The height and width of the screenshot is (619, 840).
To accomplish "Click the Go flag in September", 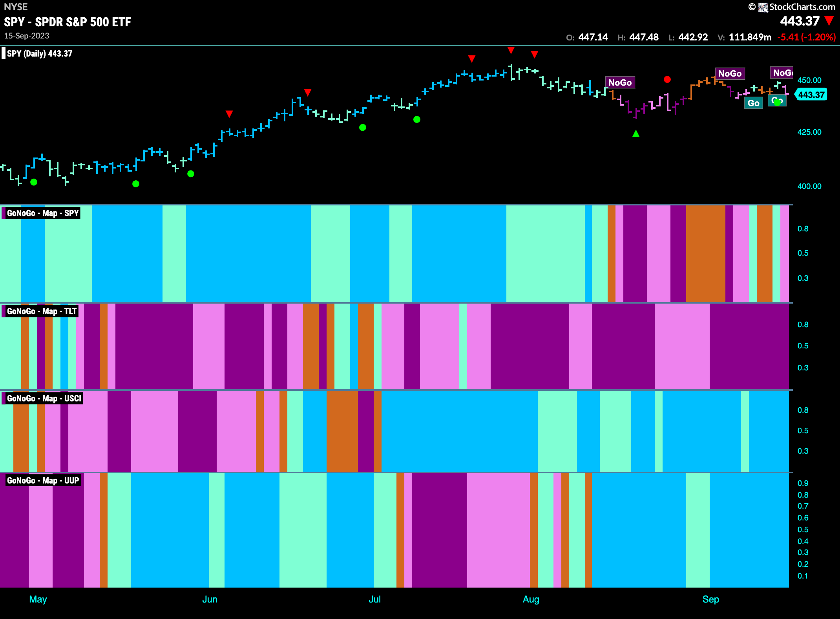I will pyautogui.click(x=753, y=103).
